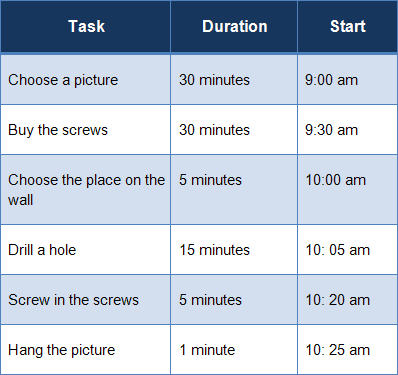Select the 'Screw in the screws' cell

[x=86, y=300]
